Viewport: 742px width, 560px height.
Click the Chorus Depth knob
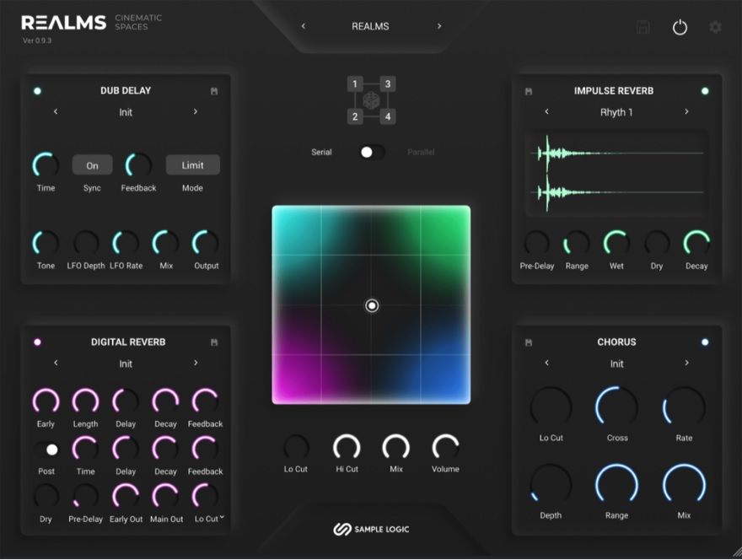tap(551, 485)
